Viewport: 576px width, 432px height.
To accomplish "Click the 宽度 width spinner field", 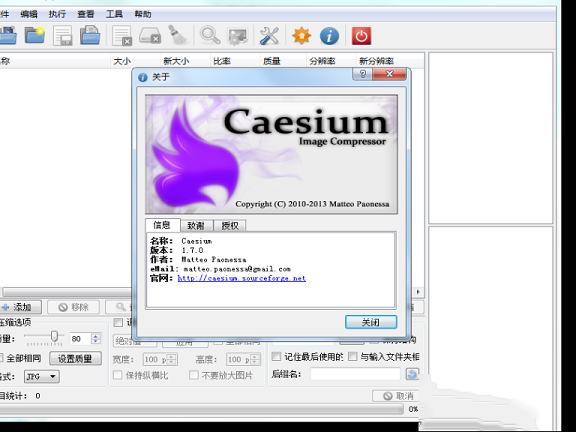I will (160, 359).
